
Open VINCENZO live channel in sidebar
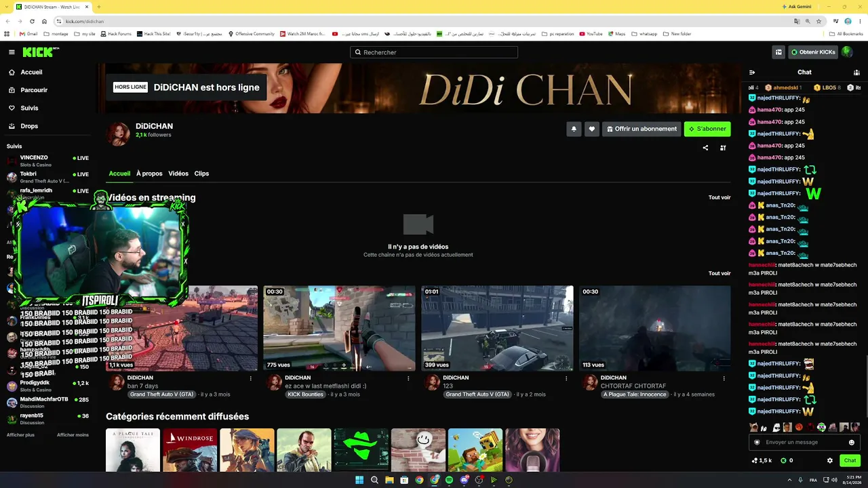[47, 161]
